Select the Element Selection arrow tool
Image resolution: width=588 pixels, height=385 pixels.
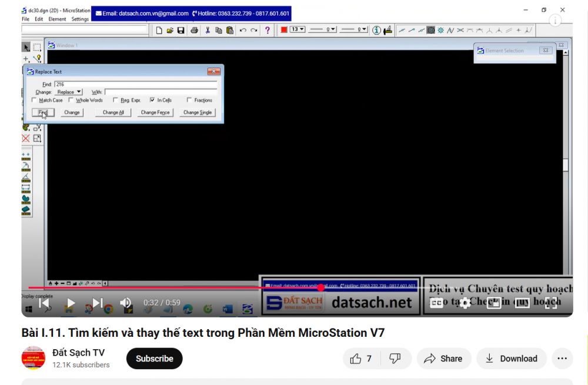coord(26,47)
